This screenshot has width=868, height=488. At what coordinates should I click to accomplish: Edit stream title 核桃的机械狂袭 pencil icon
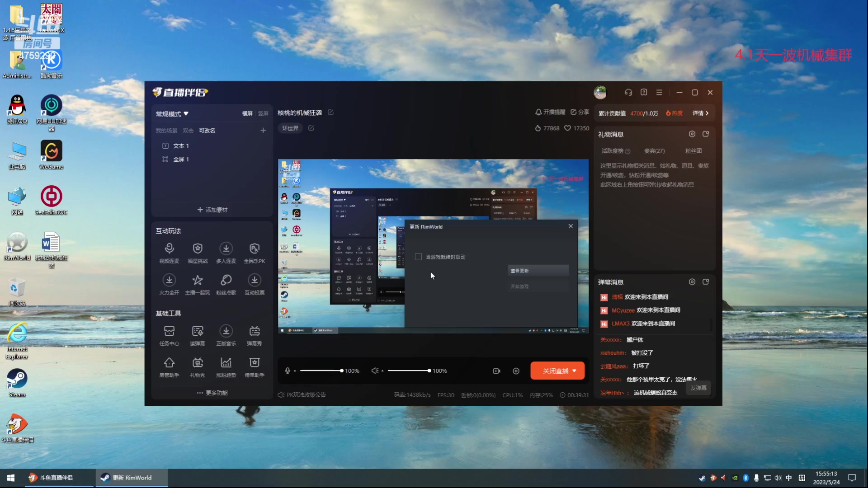point(330,112)
